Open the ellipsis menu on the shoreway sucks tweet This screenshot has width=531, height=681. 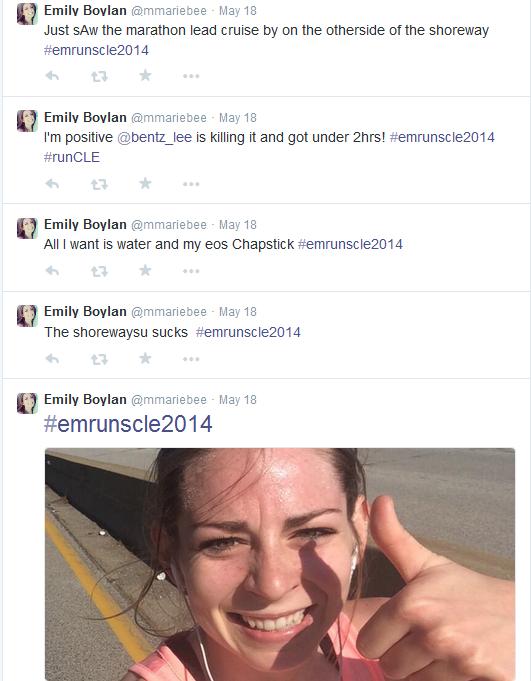pos(191,359)
